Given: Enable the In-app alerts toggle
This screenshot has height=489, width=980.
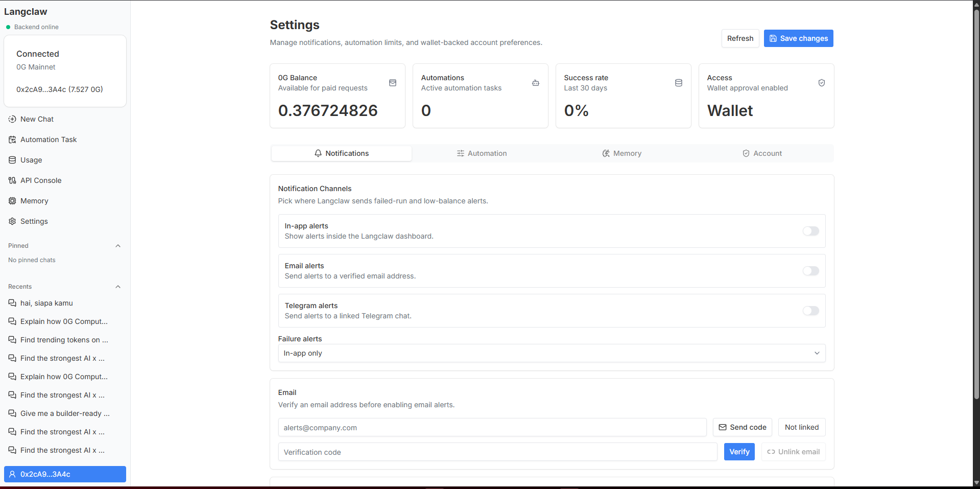Looking at the screenshot, I should (810, 231).
